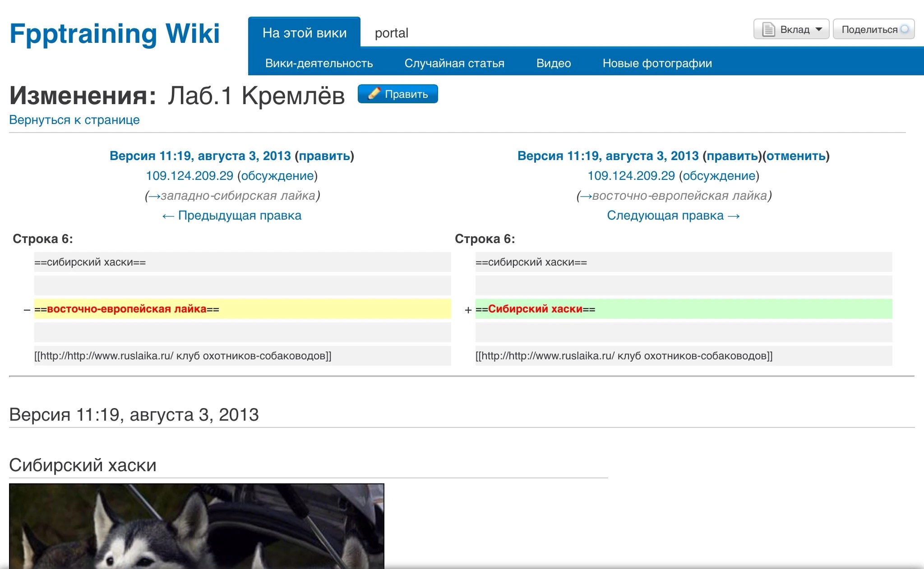This screenshot has height=569, width=924.
Task: Click the Fpptraining Wiki logo title
Action: point(115,33)
